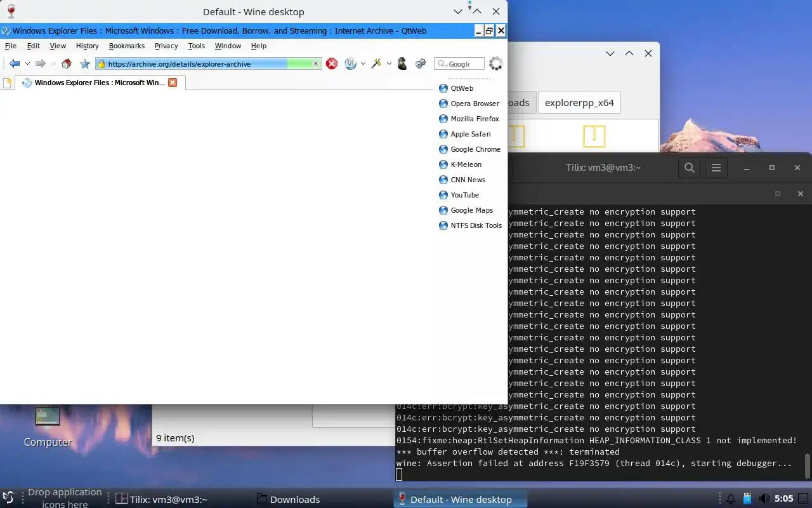Image resolution: width=812 pixels, height=508 pixels.
Task: Click Default - Wine desktop taskbar entry
Action: click(x=461, y=499)
